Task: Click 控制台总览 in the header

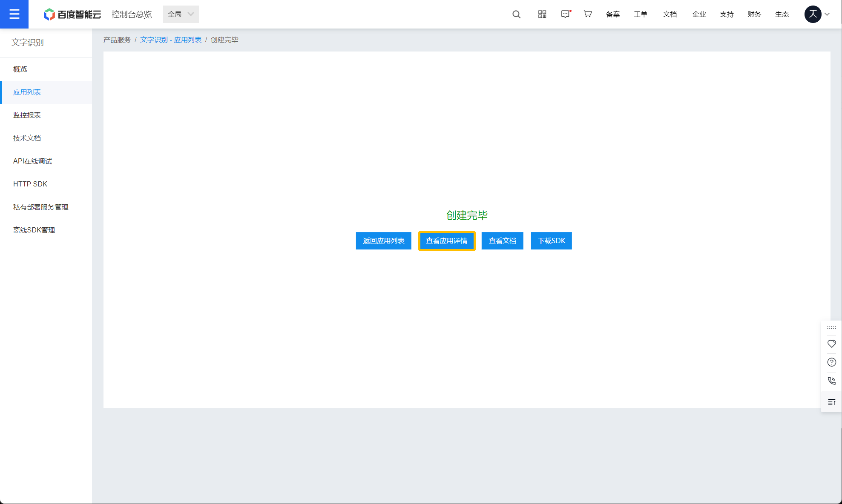Action: click(x=131, y=14)
